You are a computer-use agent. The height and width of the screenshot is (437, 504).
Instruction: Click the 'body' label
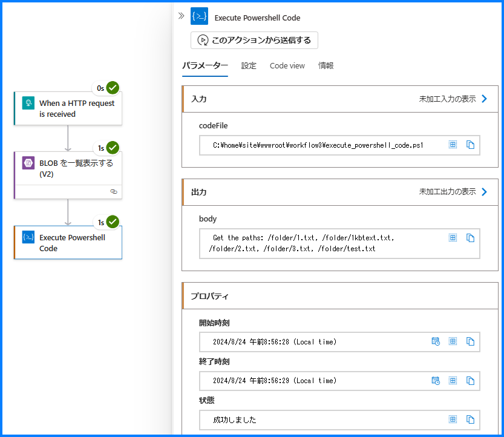pyautogui.click(x=208, y=219)
